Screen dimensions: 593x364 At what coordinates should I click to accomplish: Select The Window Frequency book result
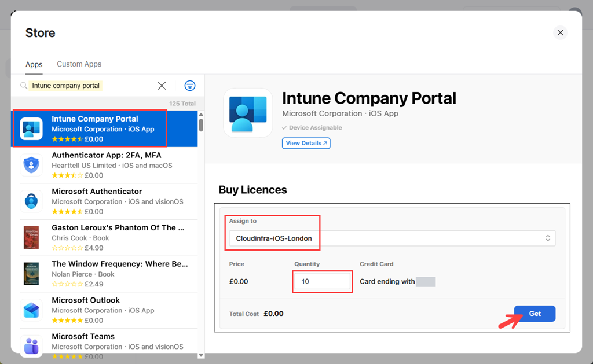(104, 274)
